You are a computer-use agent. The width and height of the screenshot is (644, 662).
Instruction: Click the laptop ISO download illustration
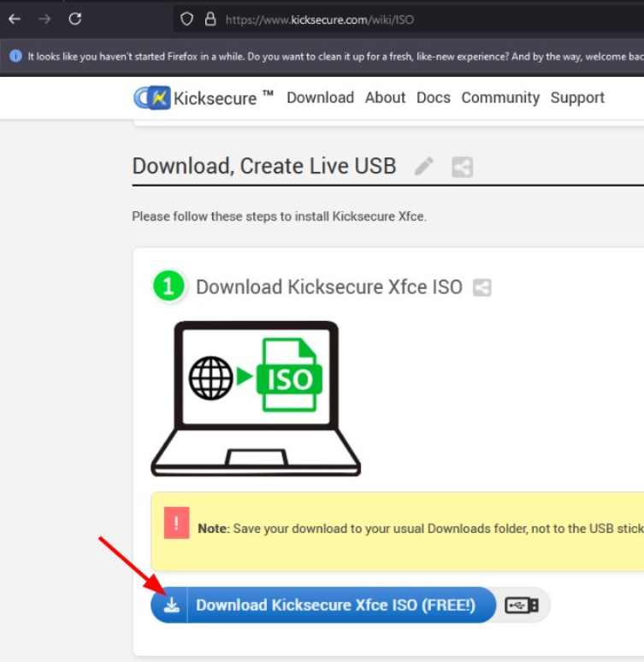click(x=256, y=399)
